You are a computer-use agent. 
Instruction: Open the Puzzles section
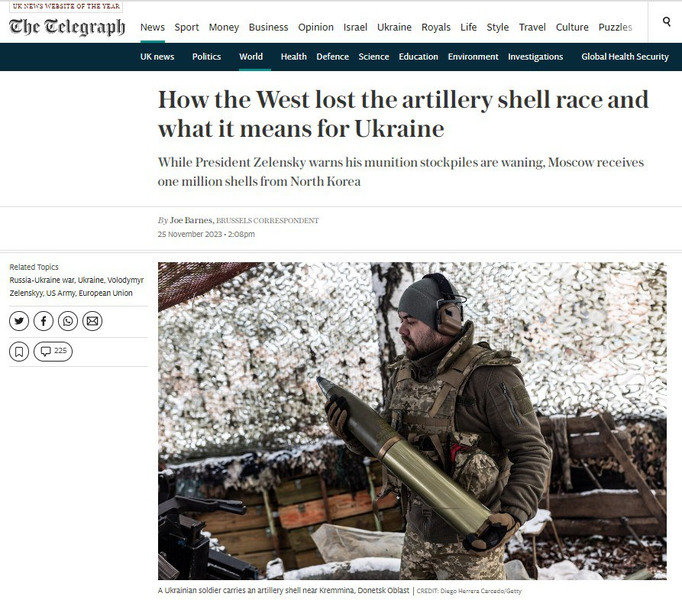point(615,27)
